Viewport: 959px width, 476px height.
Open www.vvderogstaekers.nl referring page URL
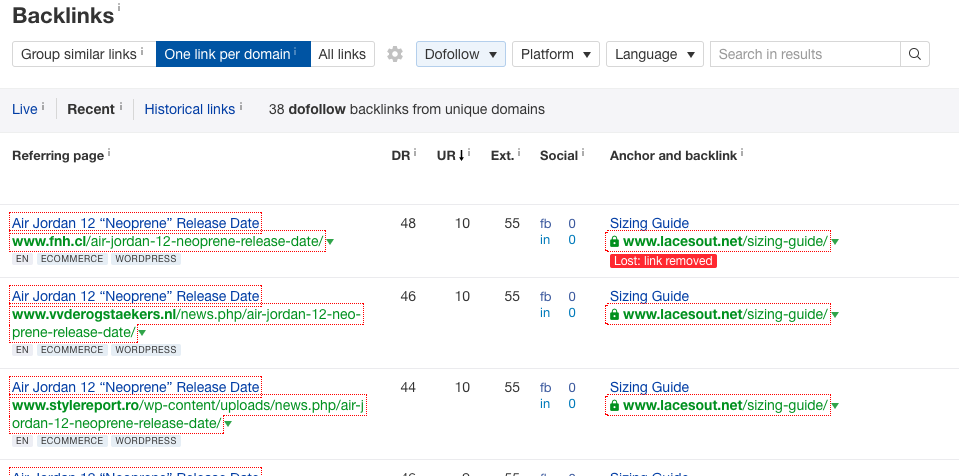point(187,323)
